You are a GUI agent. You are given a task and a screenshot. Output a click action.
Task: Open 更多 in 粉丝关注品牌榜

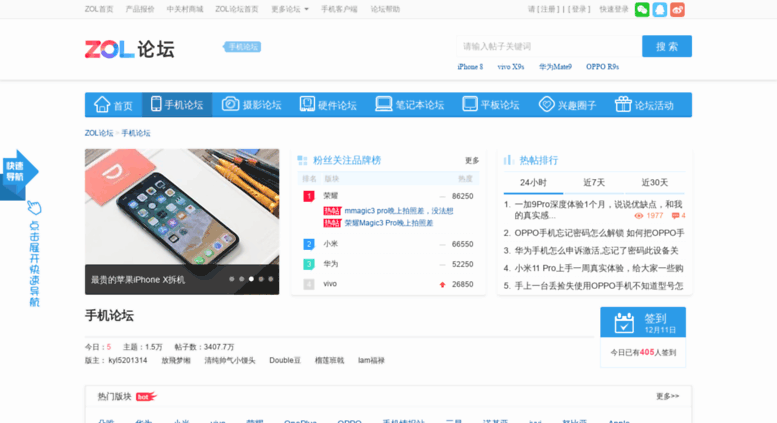coord(472,160)
